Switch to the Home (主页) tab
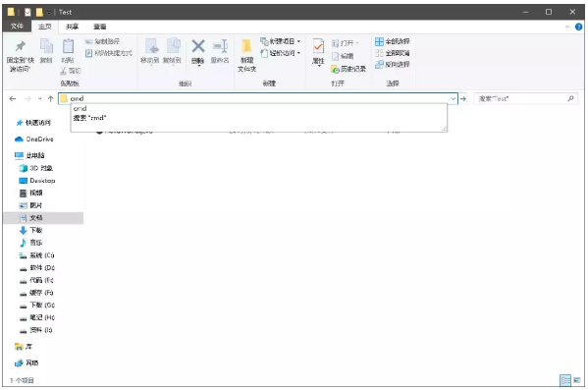Image resolution: width=588 pixels, height=390 pixels. point(44,27)
